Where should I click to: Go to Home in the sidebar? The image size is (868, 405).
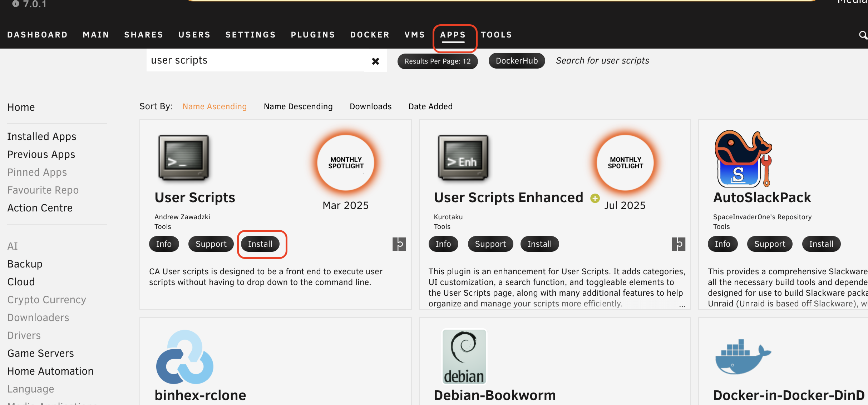[x=21, y=107]
